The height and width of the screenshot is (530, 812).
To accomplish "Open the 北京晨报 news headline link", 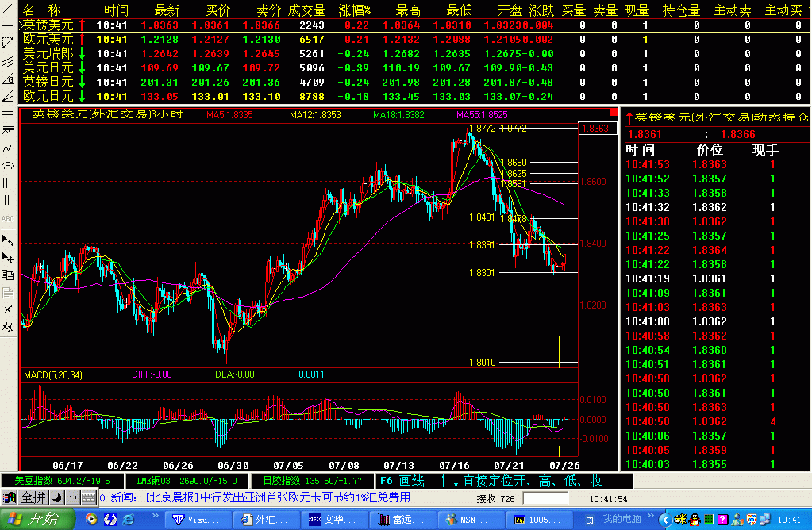I will coord(278,497).
